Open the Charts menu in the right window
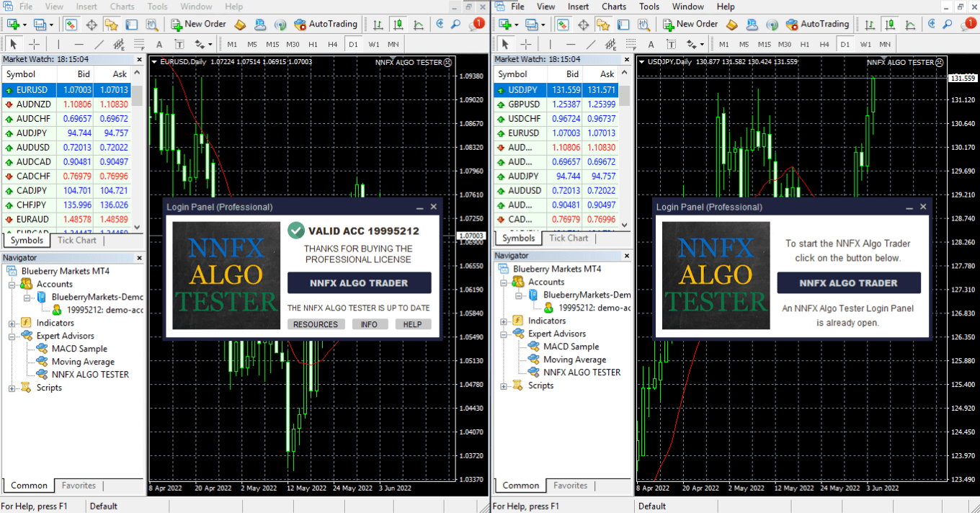 (x=614, y=6)
